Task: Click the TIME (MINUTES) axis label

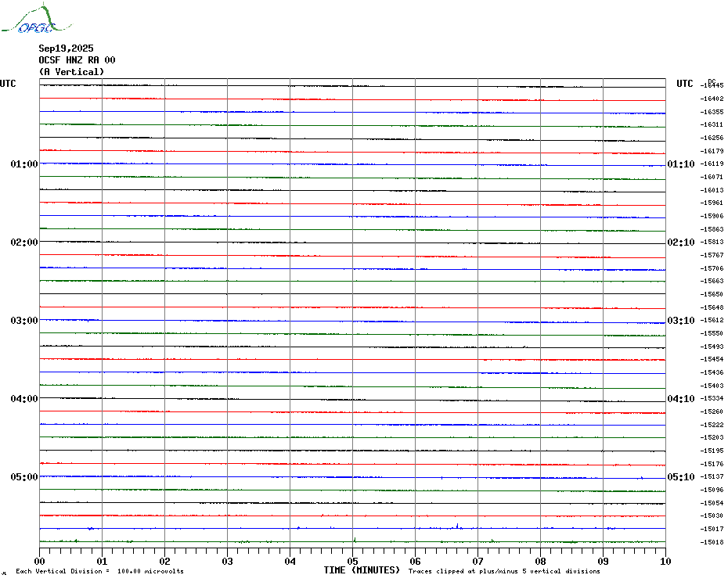Action: [x=362, y=570]
